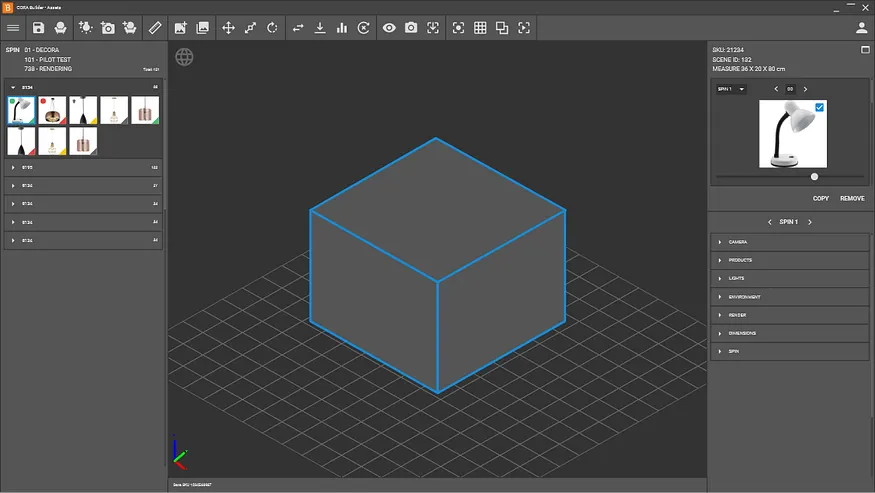Expand the LIGHTS section
Screen dimensions: 875x493
(x=790, y=278)
